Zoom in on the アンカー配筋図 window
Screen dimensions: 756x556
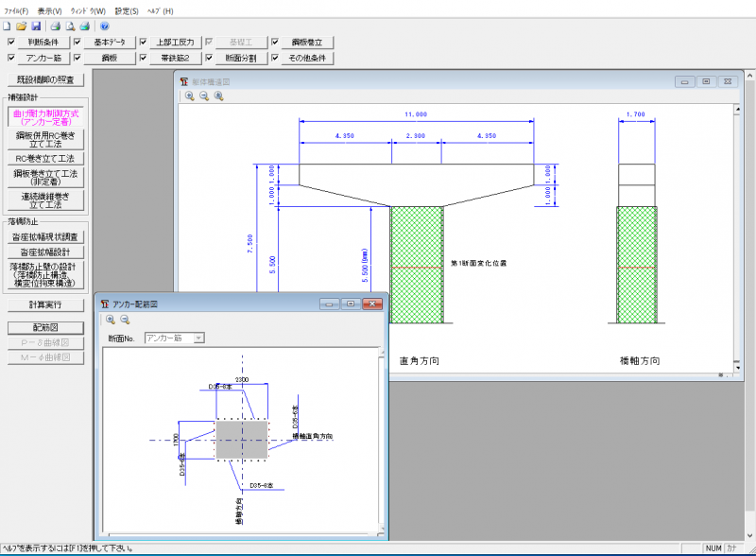(111, 320)
